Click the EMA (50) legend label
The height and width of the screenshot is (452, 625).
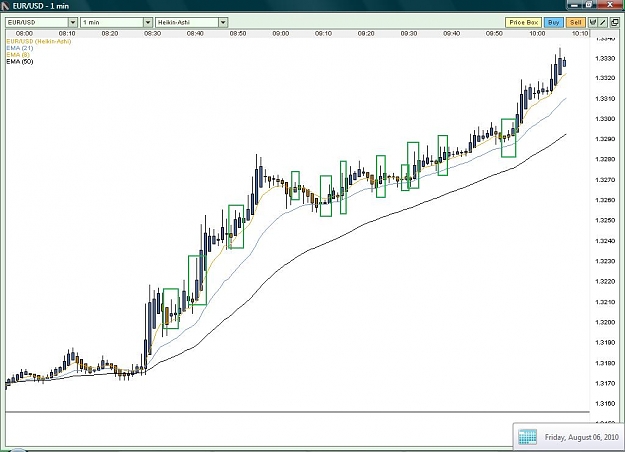tap(20, 61)
